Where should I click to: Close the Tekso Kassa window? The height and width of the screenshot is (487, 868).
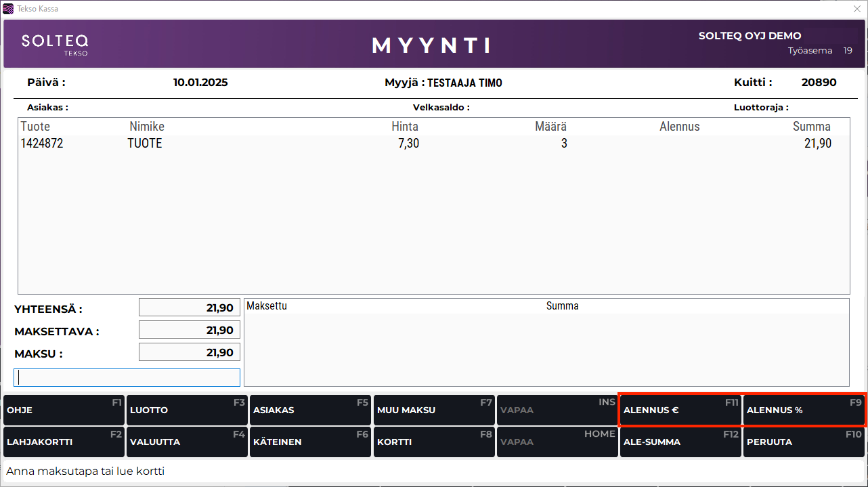pyautogui.click(x=857, y=9)
